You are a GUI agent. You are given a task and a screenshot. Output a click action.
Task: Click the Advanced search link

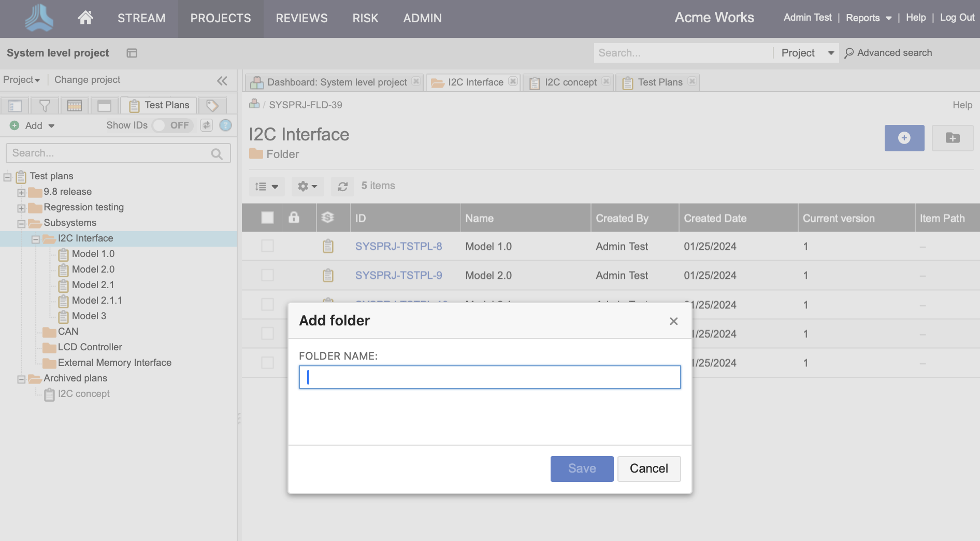click(x=888, y=53)
